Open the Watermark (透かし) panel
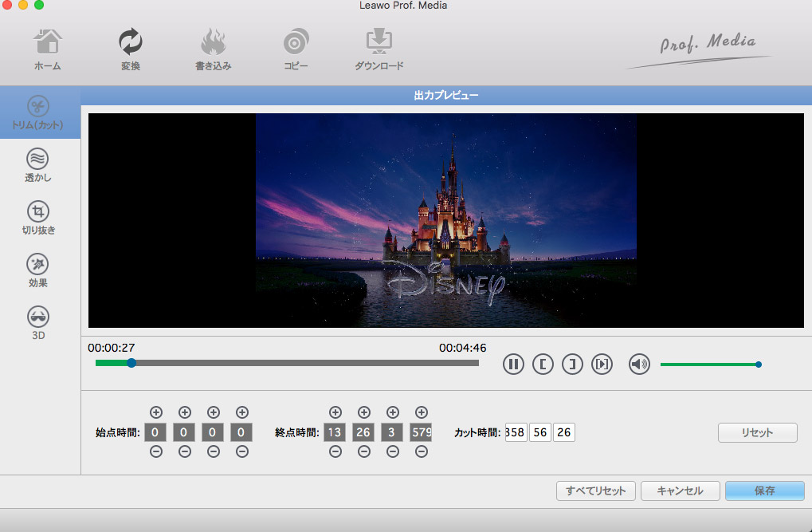812x532 pixels. tap(38, 165)
